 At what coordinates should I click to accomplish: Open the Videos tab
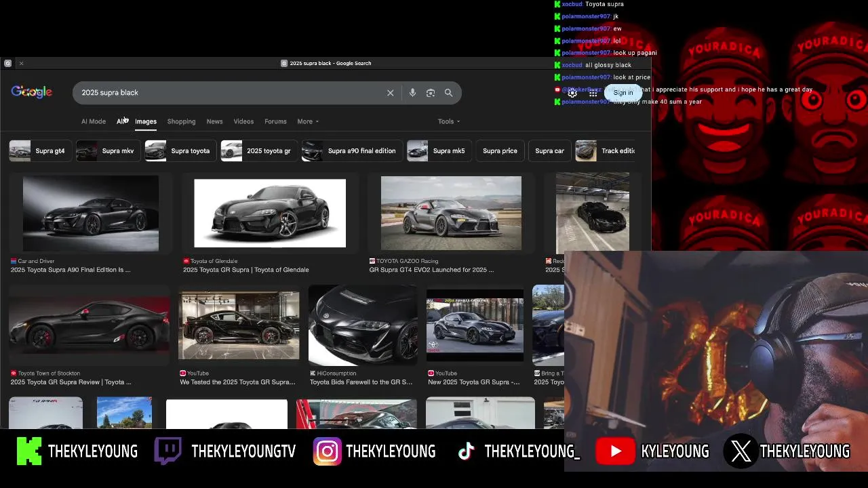coord(243,121)
